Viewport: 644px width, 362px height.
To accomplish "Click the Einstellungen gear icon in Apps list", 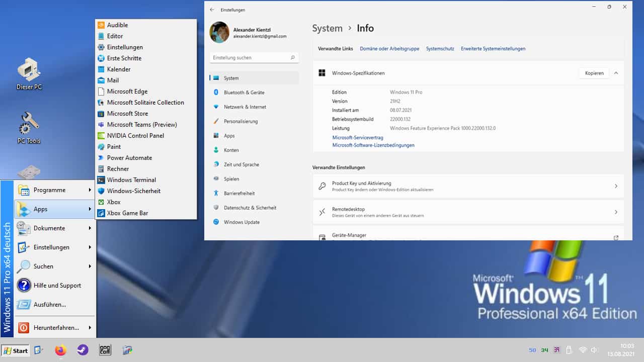I will coord(101,47).
